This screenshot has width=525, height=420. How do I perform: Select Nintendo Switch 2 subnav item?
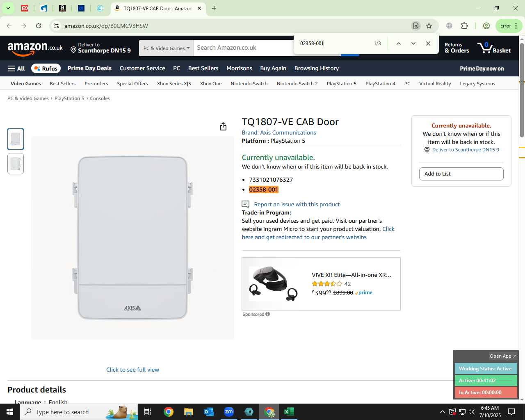[297, 84]
